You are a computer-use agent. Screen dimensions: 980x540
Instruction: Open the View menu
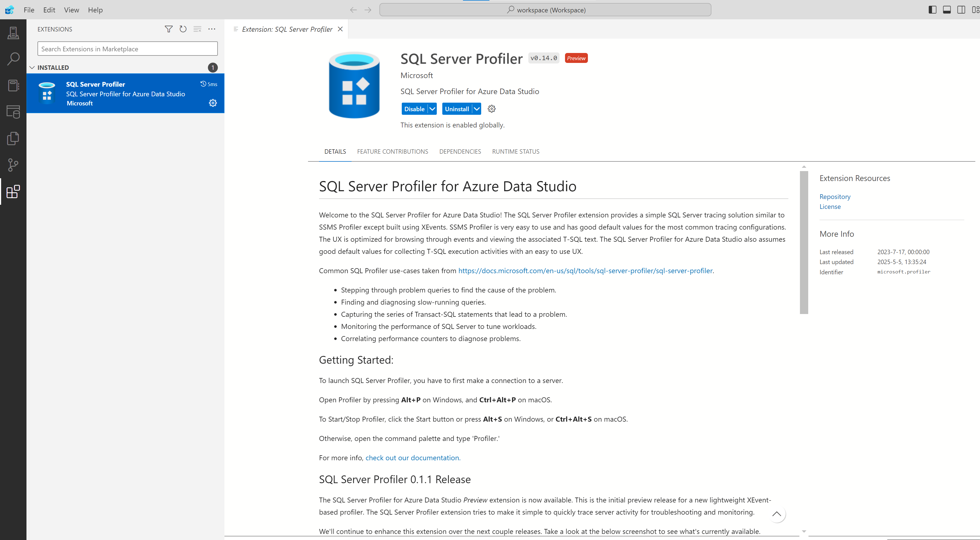tap(71, 10)
